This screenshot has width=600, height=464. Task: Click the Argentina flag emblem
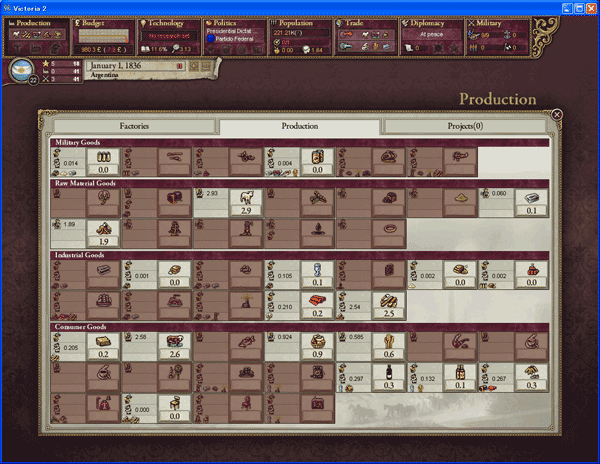pyautogui.click(x=19, y=71)
